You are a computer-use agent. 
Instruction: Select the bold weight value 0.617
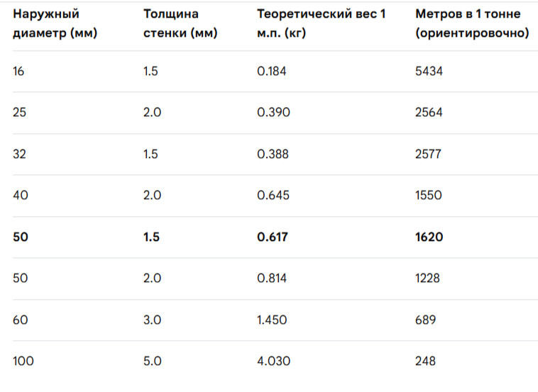[273, 237]
